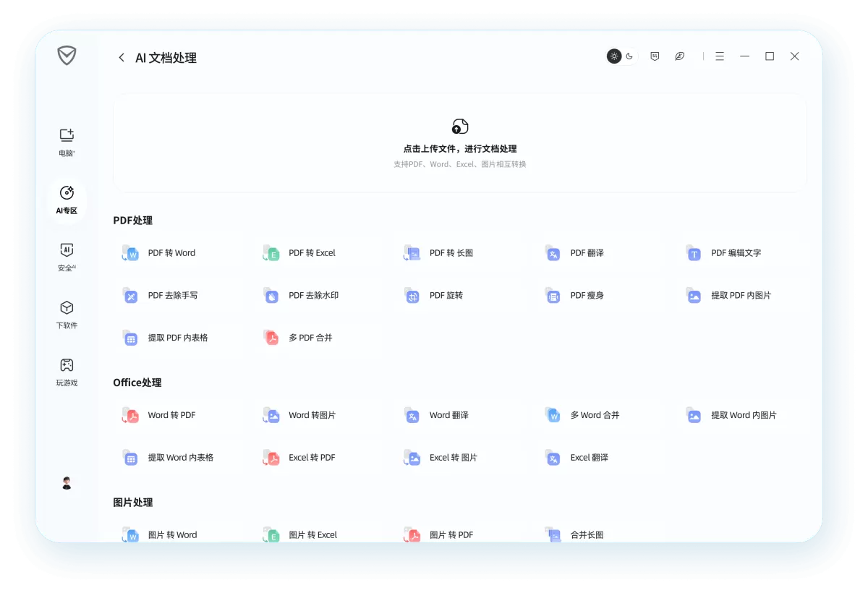The width and height of the screenshot is (868, 593).
Task: Select the PDF 旋转 icon
Action: point(412,295)
